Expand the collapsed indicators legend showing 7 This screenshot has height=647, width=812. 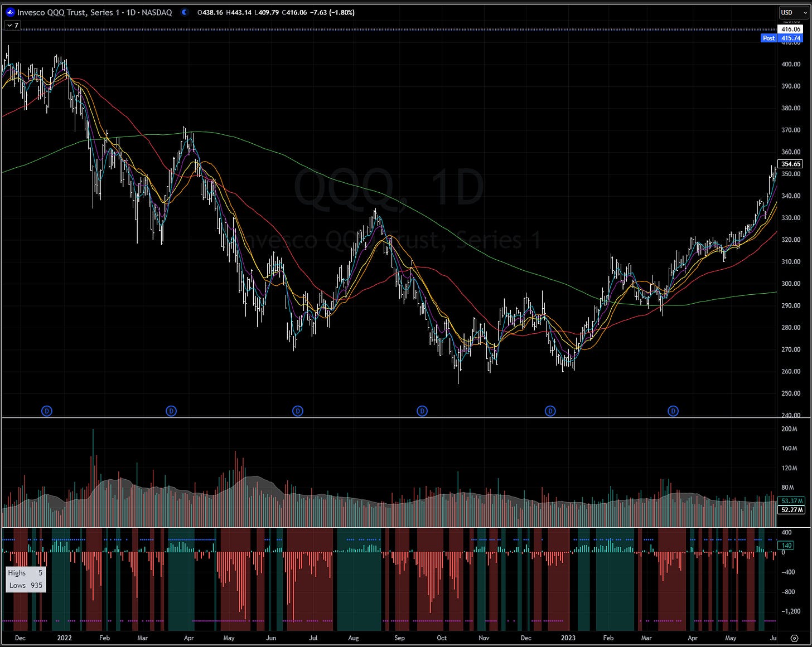12,25
